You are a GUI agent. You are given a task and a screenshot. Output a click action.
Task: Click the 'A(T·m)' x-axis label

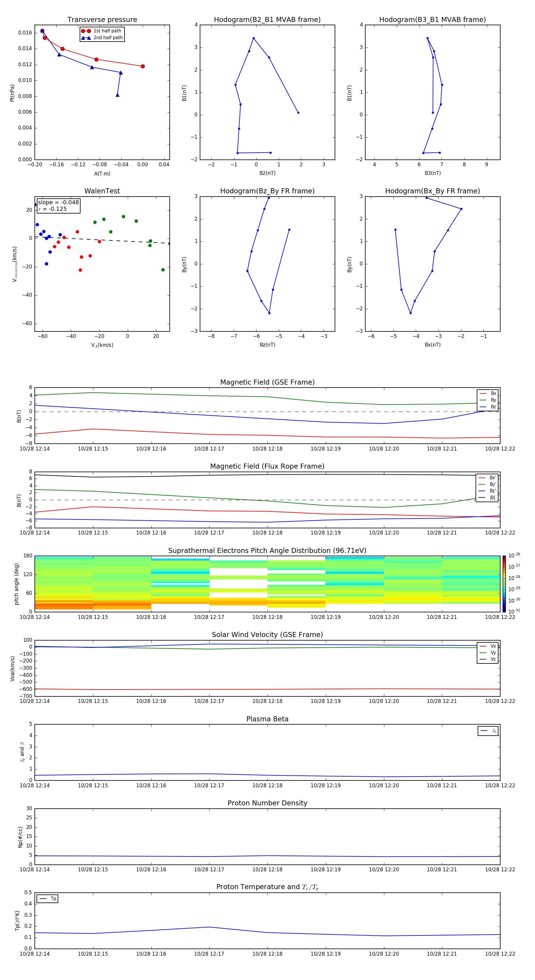102,174
